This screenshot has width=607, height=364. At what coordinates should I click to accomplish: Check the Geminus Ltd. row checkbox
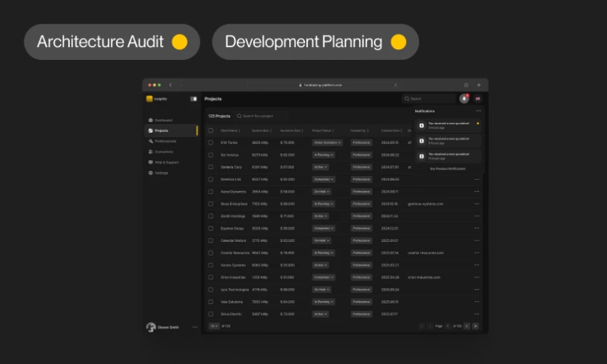(x=211, y=180)
